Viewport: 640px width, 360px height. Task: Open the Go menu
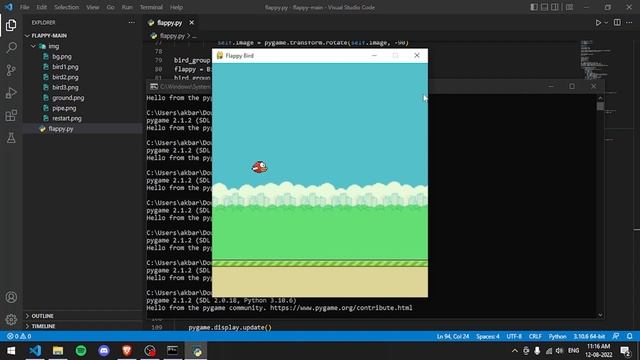pyautogui.click(x=110, y=7)
